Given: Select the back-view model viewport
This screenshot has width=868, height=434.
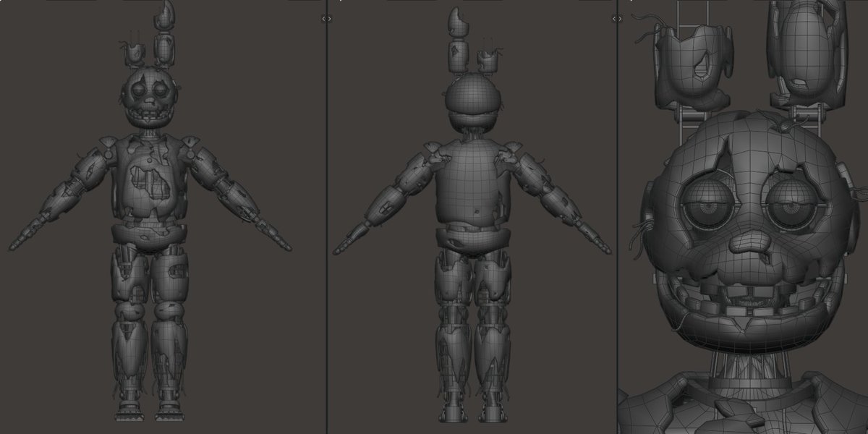Looking at the screenshot, I should tap(472, 217).
